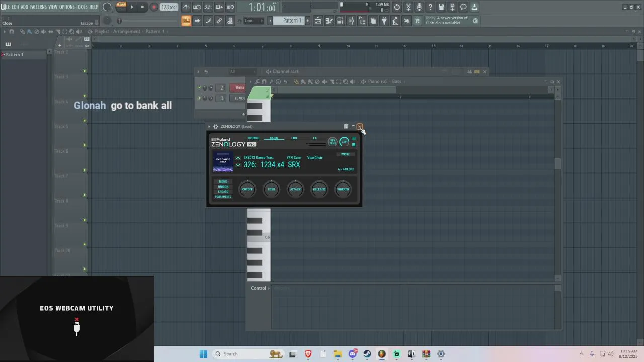Open the Playlist view via toolbar icon
This screenshot has width=644, height=362.
point(318,21)
